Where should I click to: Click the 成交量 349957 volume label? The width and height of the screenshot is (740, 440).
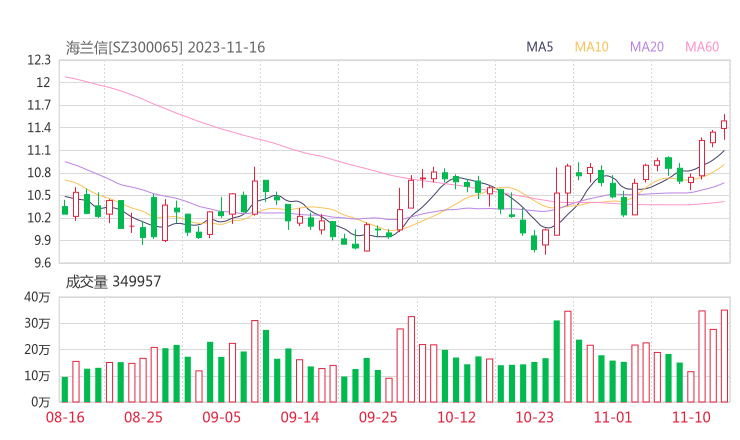pyautogui.click(x=113, y=282)
